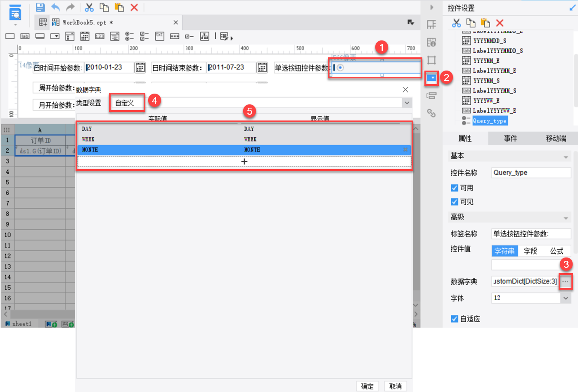
Task: Choose 字段 widget value type
Action: pos(531,251)
